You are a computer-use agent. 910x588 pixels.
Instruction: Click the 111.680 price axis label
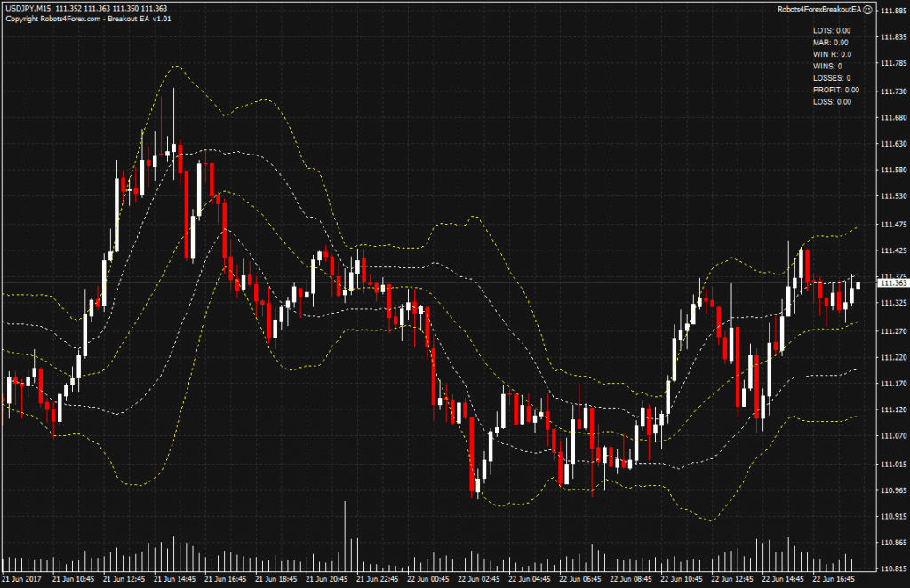[894, 118]
